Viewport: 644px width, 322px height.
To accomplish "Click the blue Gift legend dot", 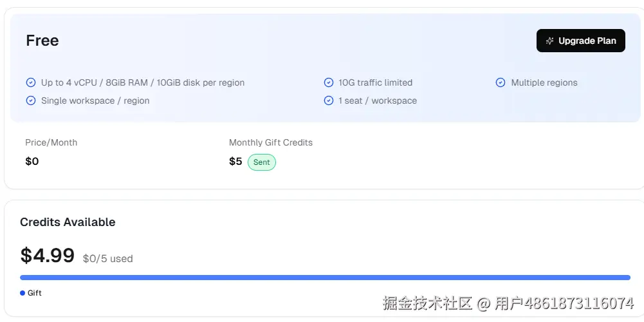I will point(23,293).
